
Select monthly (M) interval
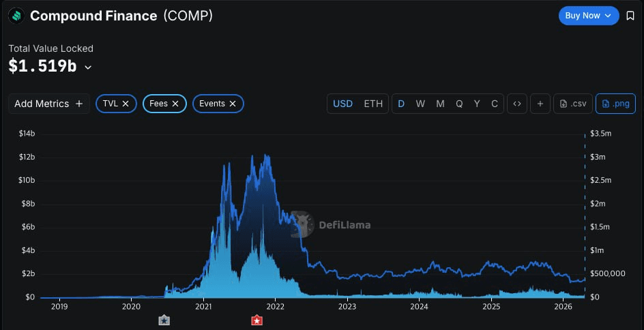[x=440, y=104]
